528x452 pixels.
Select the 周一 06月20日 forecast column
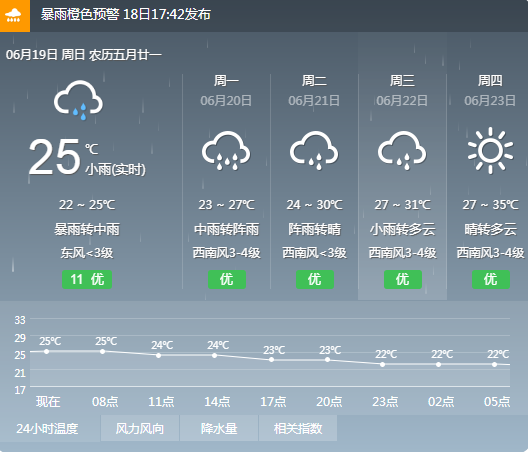tap(226, 182)
